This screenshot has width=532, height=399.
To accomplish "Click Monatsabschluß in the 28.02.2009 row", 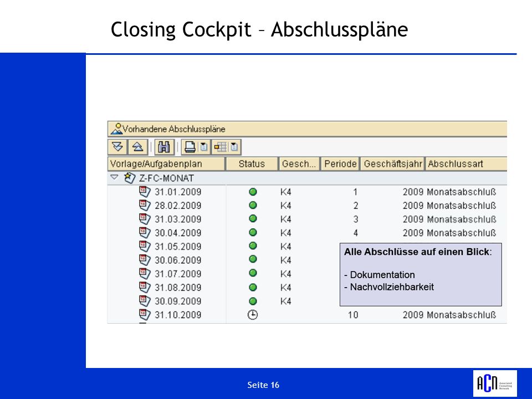I will 462,206.
